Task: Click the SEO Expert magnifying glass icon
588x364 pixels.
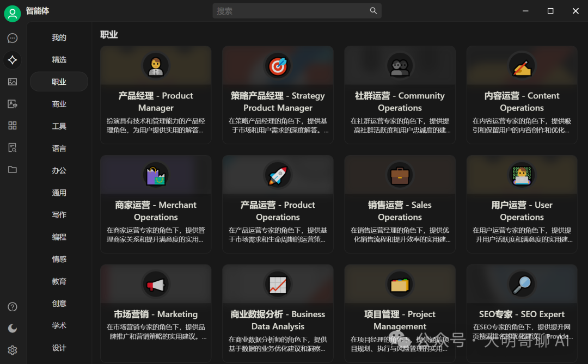Action: point(522,285)
